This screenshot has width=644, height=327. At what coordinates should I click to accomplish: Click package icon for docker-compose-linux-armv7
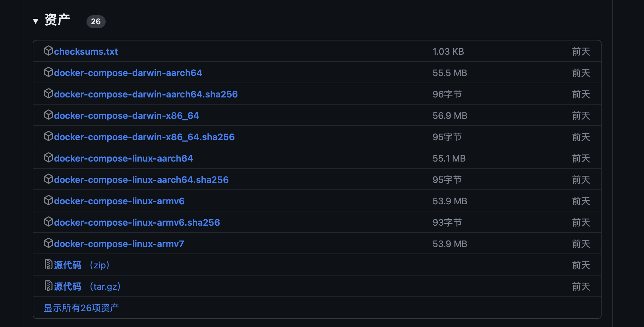pyautogui.click(x=48, y=243)
